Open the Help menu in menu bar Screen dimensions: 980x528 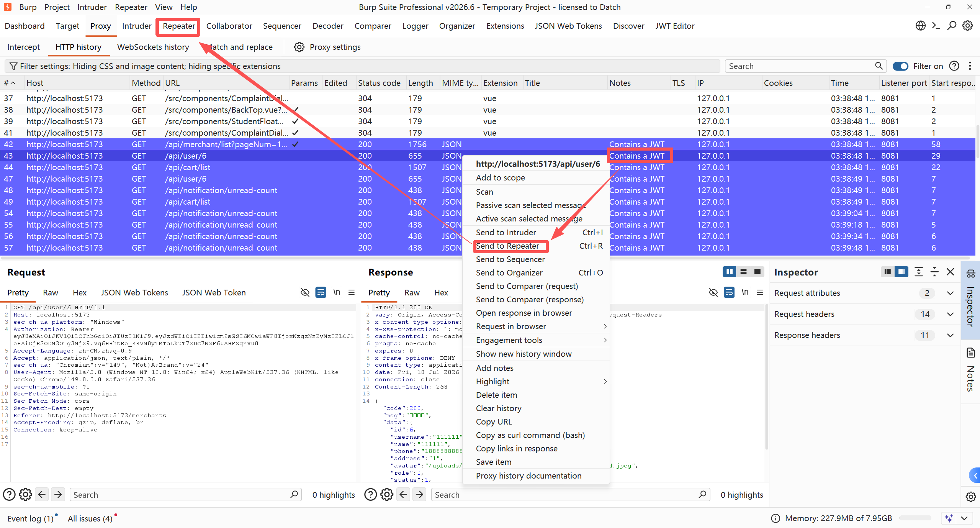[189, 7]
